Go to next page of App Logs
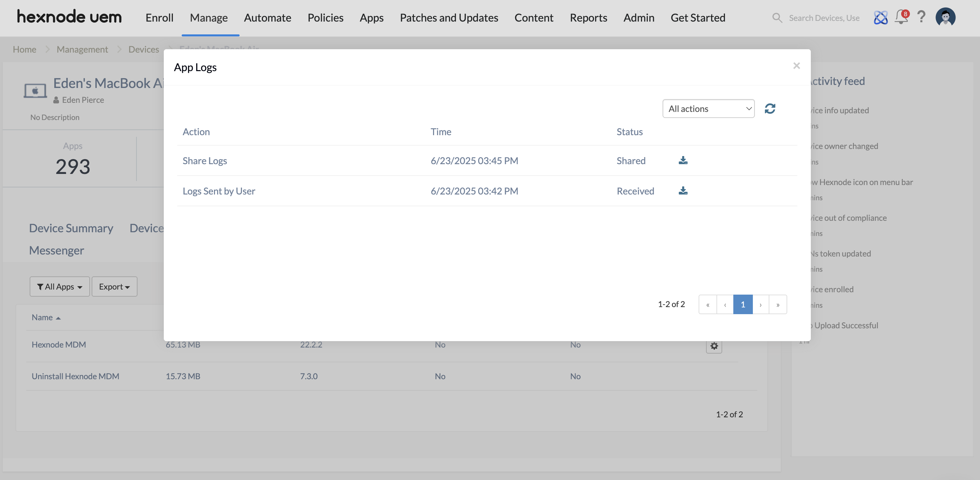 pyautogui.click(x=761, y=304)
